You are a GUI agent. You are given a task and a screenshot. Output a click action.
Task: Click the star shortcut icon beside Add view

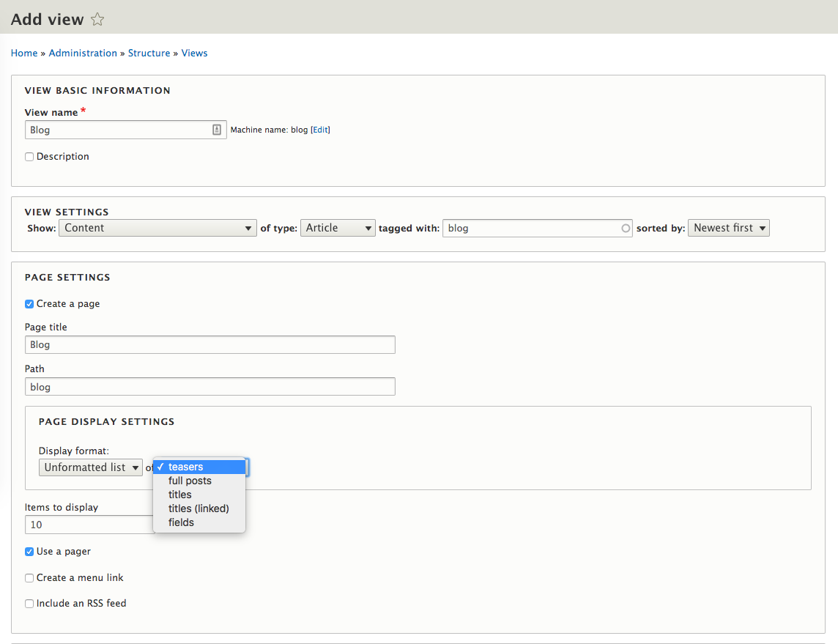tap(97, 20)
